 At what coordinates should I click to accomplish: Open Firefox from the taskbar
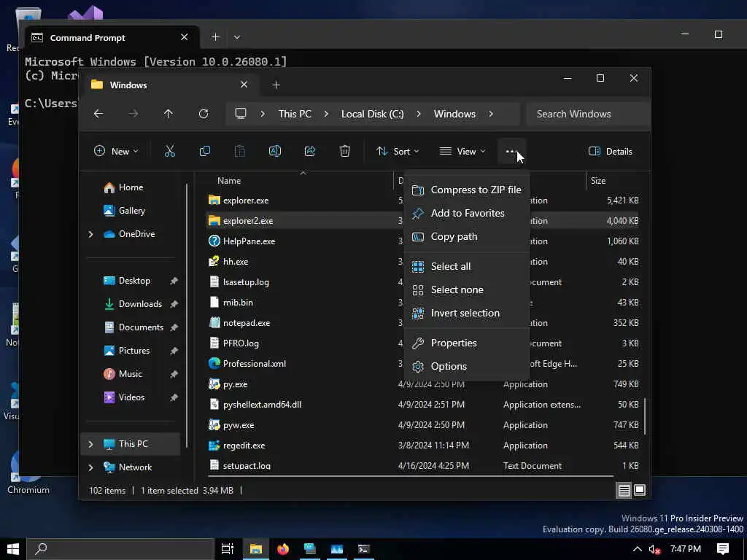tap(283, 549)
